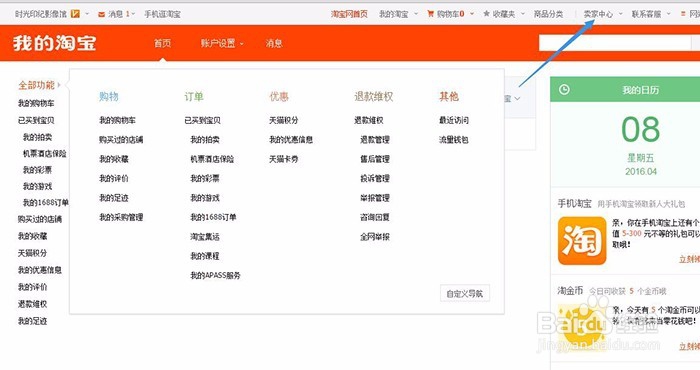Open 我的1688订单 in the left sidebar
The image size is (700, 370).
46,203
